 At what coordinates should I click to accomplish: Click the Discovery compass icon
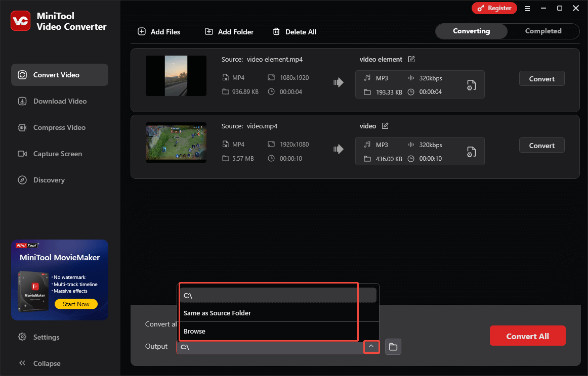[22, 180]
